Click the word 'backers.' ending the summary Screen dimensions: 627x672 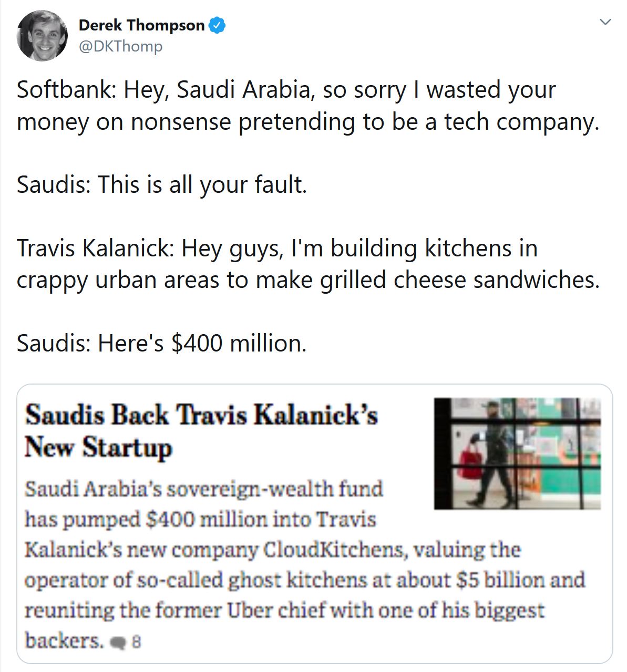[64, 641]
